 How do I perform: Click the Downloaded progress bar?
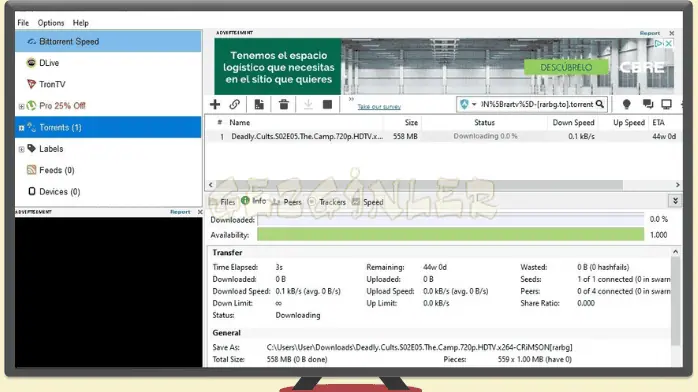click(x=450, y=219)
